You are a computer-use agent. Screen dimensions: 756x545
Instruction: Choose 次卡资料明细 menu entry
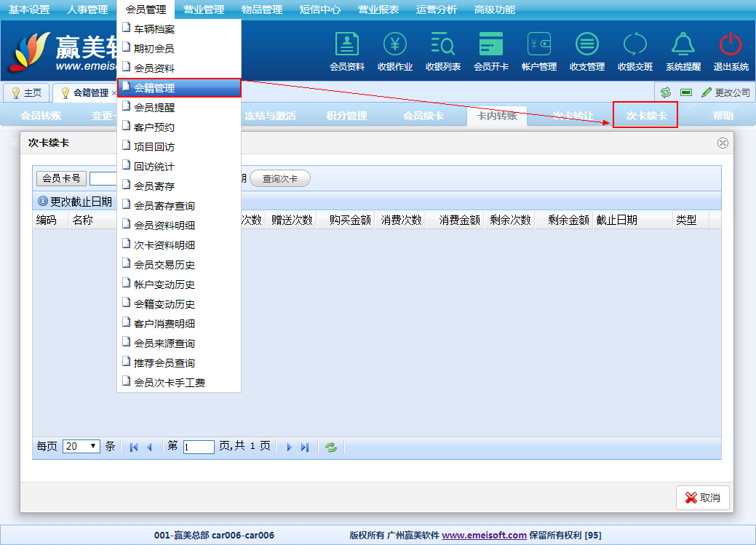(164, 245)
